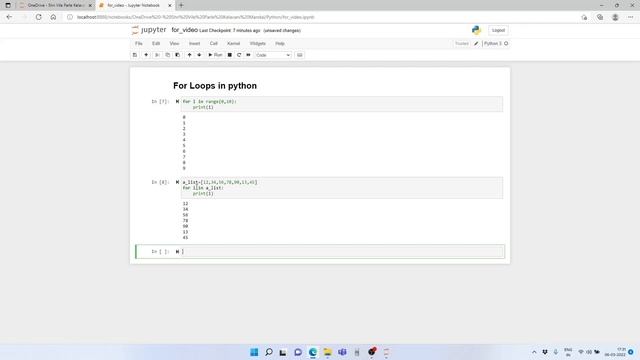640x360 pixels.
Task: Open the command palette keyboard icon
Action: pos(300,55)
